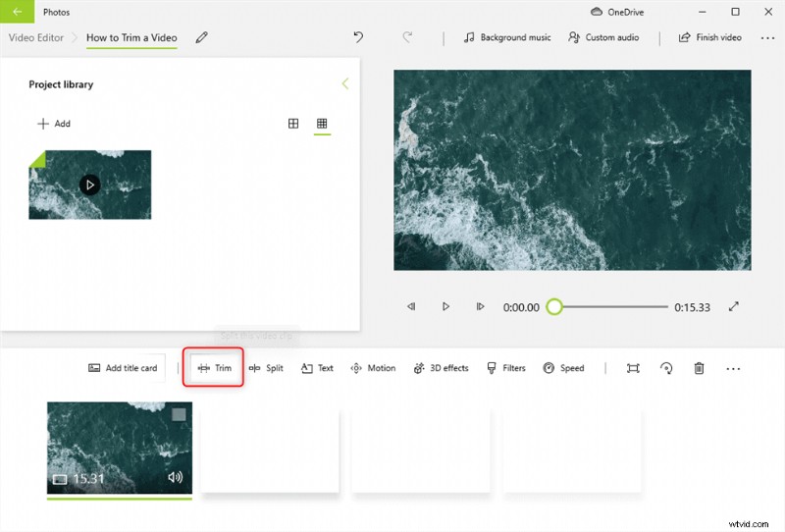Click the preview seek slider handle
The height and width of the screenshot is (532, 785).
554,306
